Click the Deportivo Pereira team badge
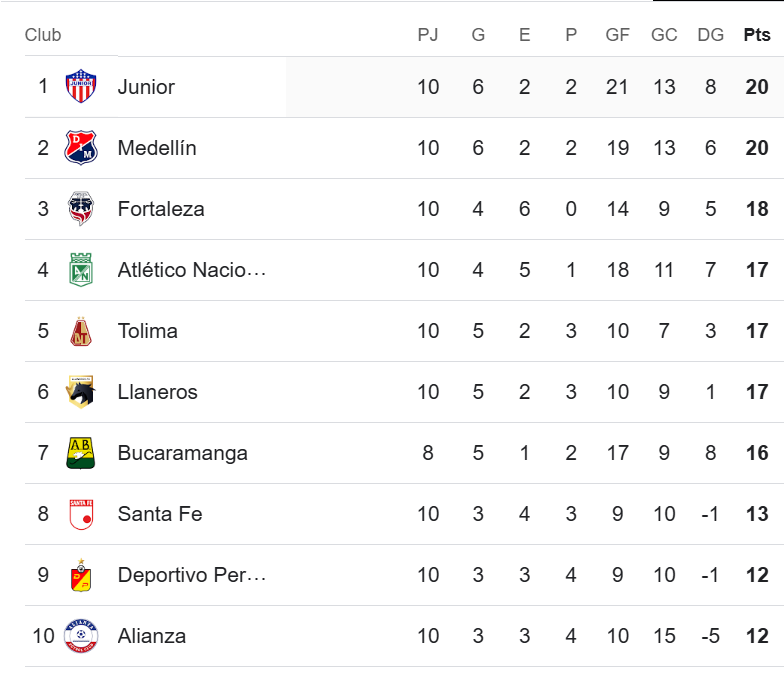The width and height of the screenshot is (784, 679). pos(80,575)
